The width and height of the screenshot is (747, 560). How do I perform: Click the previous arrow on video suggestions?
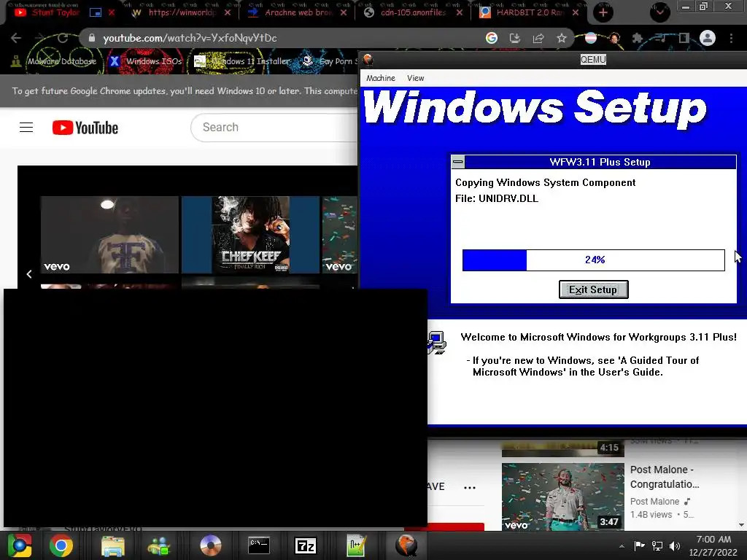29,274
